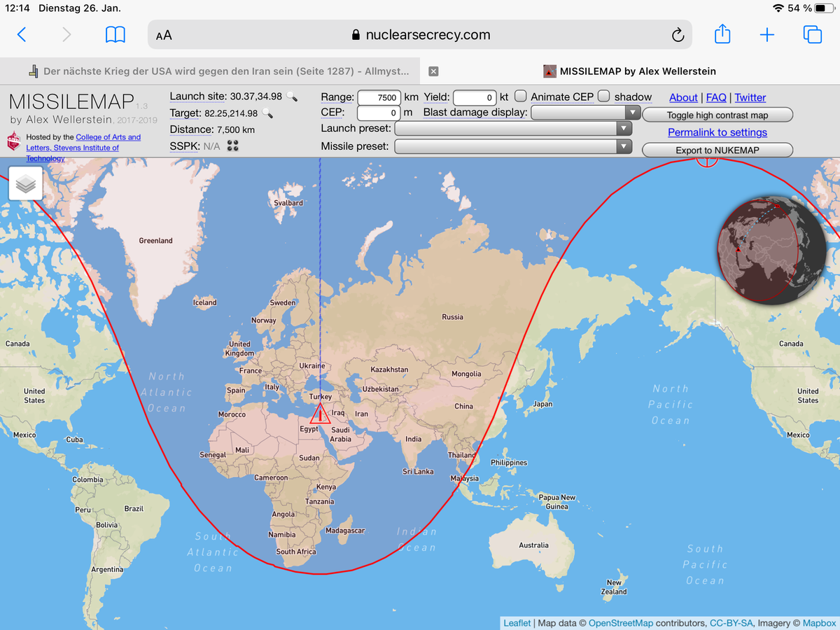Tap the Wi-Fi status icon
The height and width of the screenshot is (630, 840).
click(778, 8)
